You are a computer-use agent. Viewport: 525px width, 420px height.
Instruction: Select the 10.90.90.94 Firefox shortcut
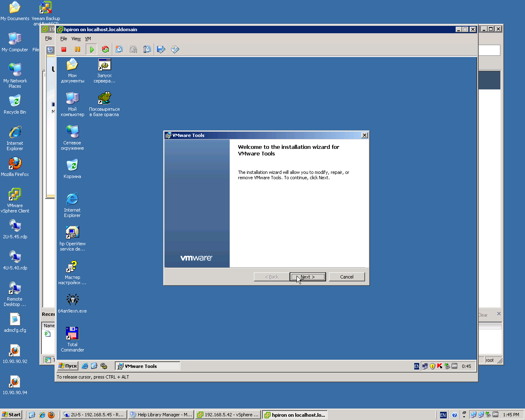pyautogui.click(x=15, y=385)
